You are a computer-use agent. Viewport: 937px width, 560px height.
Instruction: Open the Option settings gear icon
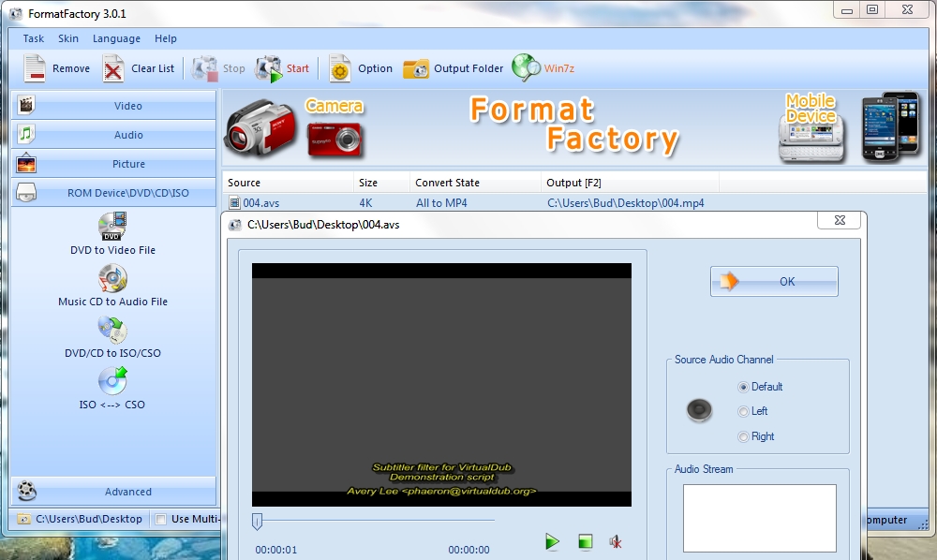[339, 68]
